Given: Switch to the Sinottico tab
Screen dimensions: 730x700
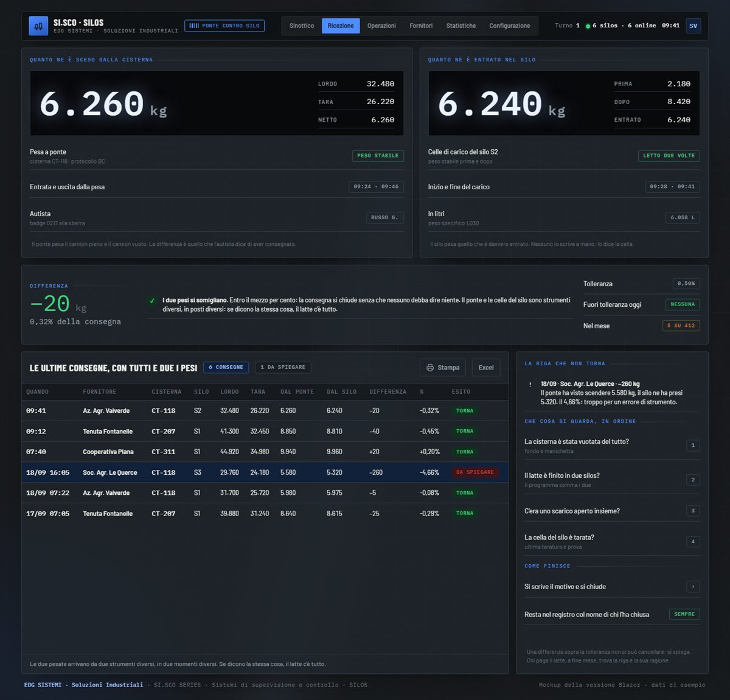Looking at the screenshot, I should tap(302, 26).
